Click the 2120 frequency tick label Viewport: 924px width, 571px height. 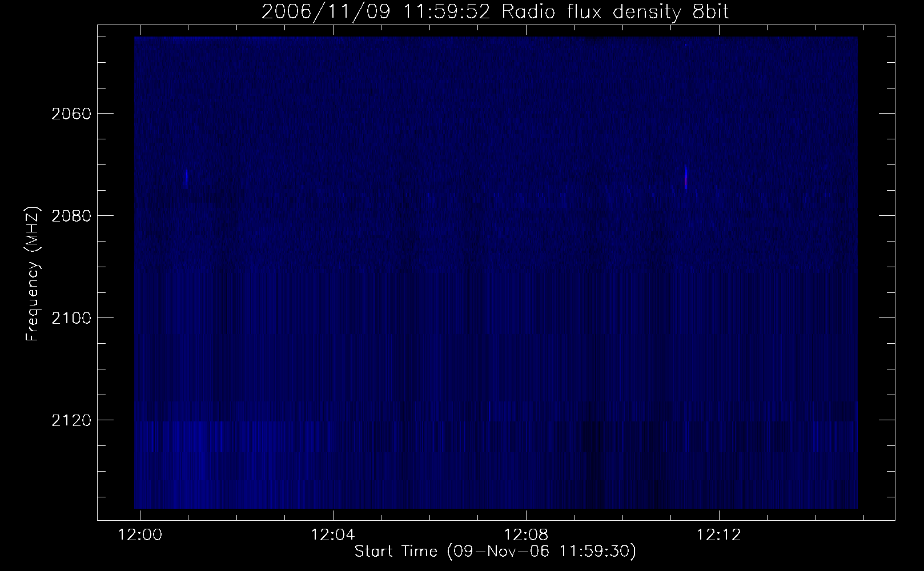[x=70, y=420]
